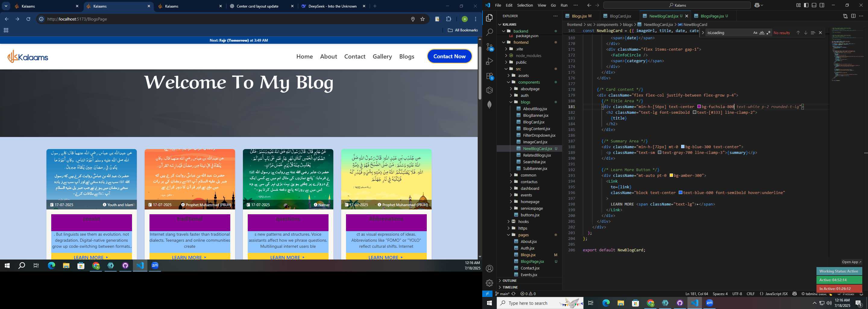Open the About nav link on webpage
Viewport: 868px width, 309px height.
coord(329,56)
